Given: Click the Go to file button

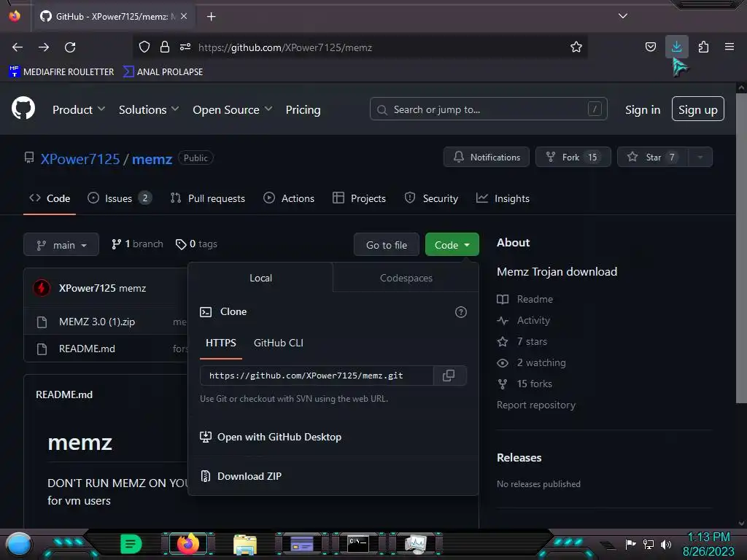Looking at the screenshot, I should [387, 245].
